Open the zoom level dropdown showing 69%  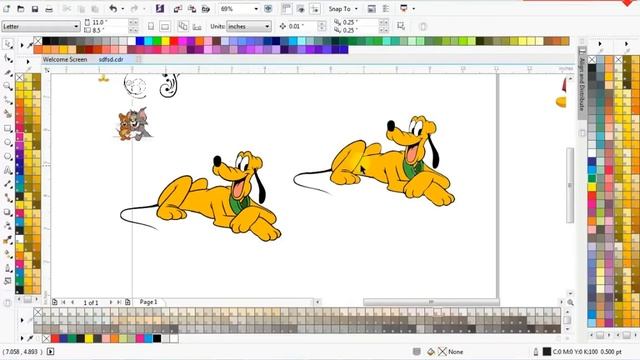[x=256, y=9]
